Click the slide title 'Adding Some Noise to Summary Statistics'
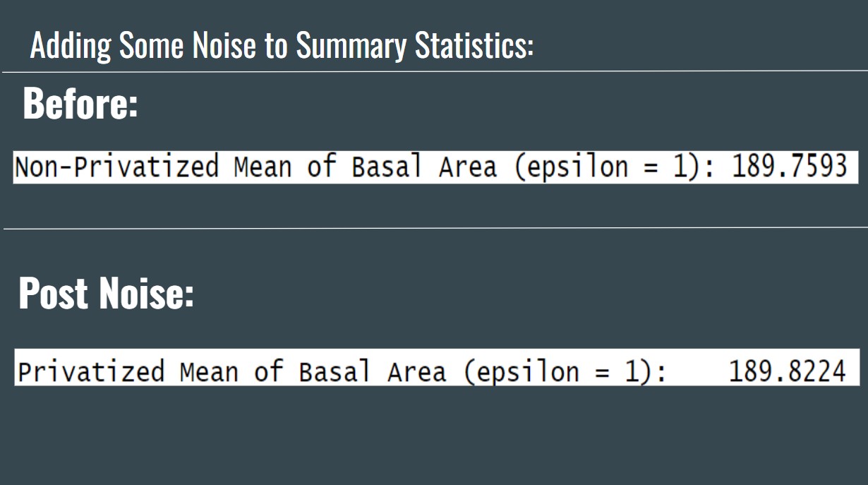Image resolution: width=868 pixels, height=485 pixels. point(281,47)
